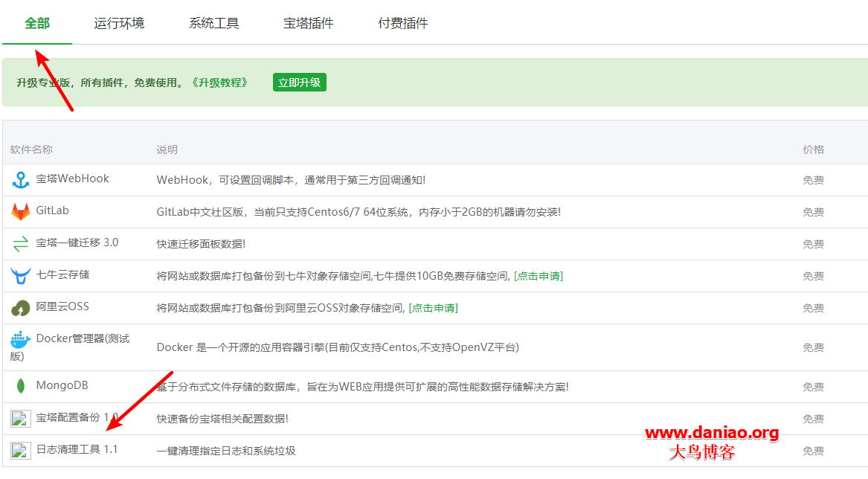Click 免费 price in 日志清理工具 row
This screenshot has height=479, width=868.
[x=813, y=451]
